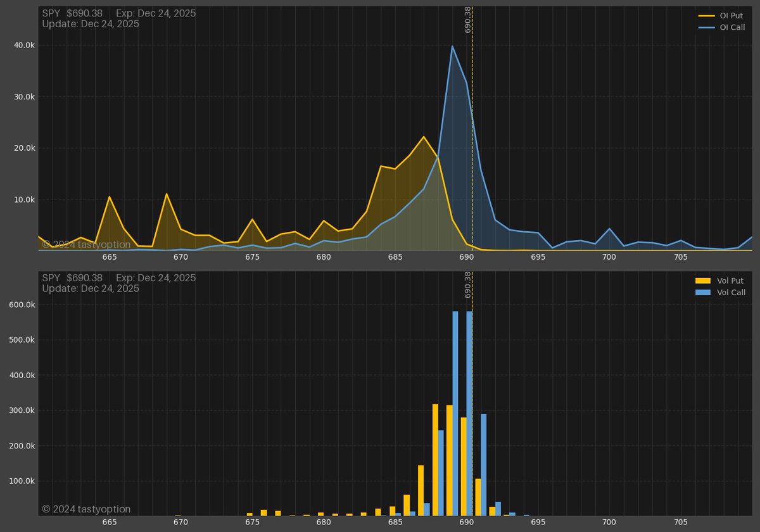Click the OI Call peak at strike 689
Image resolution: width=760 pixels, height=532 pixels.
[452, 46]
